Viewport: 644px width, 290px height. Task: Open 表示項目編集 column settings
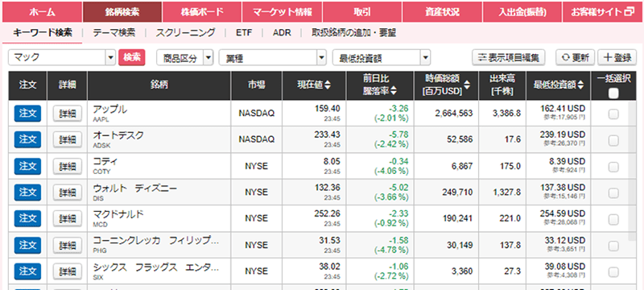[509, 58]
